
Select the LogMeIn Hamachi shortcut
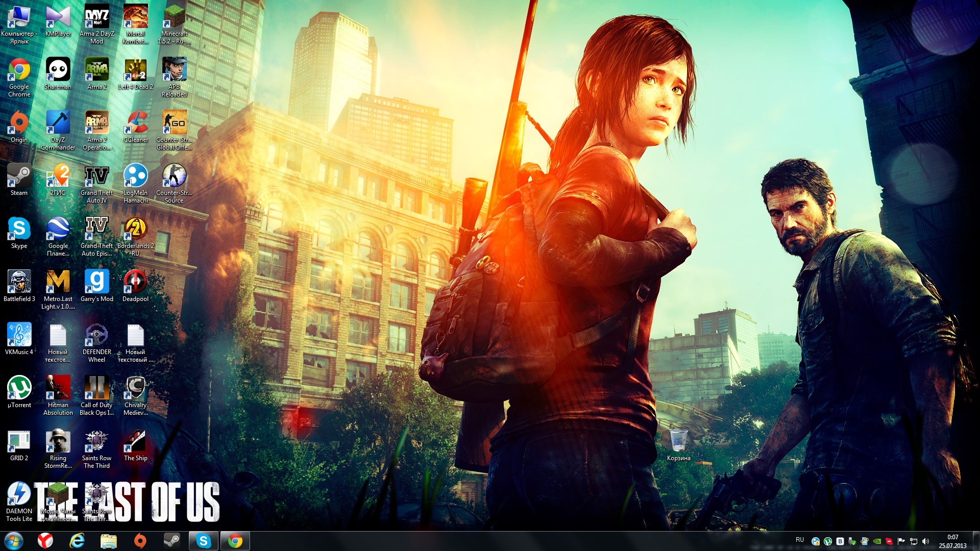(136, 184)
